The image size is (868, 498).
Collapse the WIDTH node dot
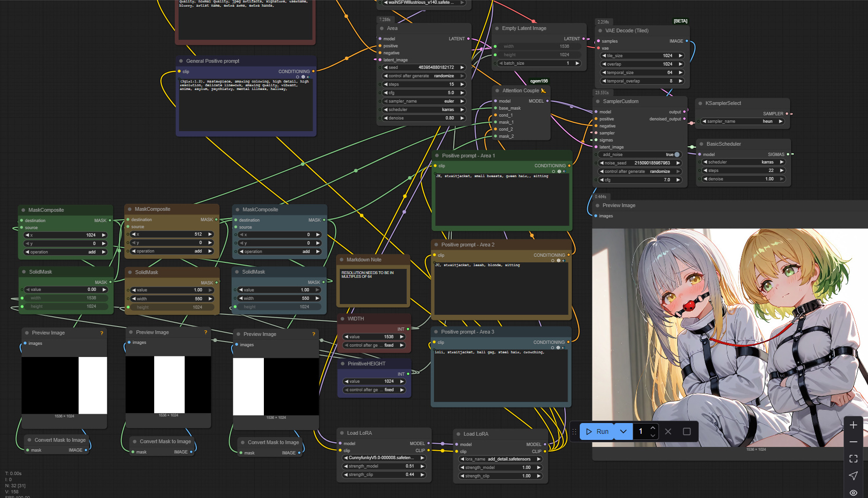pyautogui.click(x=342, y=319)
